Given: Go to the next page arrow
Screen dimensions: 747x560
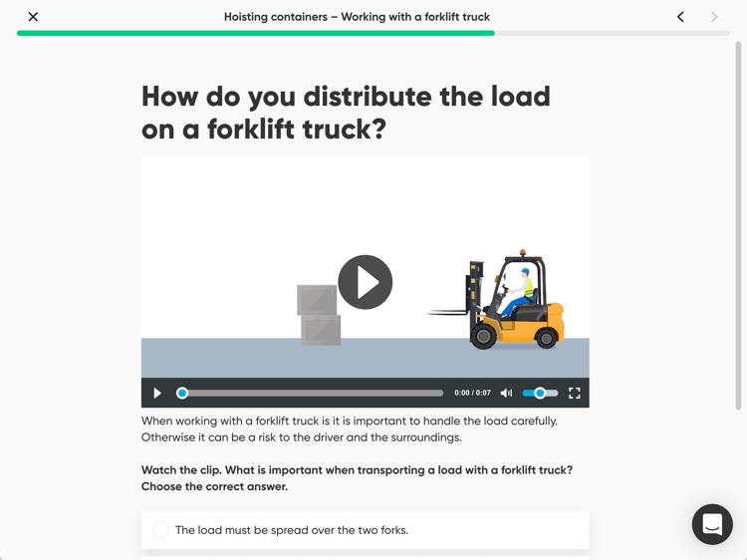Looking at the screenshot, I should pos(714,17).
